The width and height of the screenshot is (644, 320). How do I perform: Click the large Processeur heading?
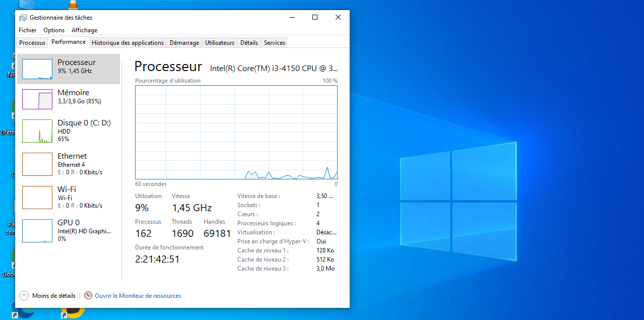pos(168,67)
